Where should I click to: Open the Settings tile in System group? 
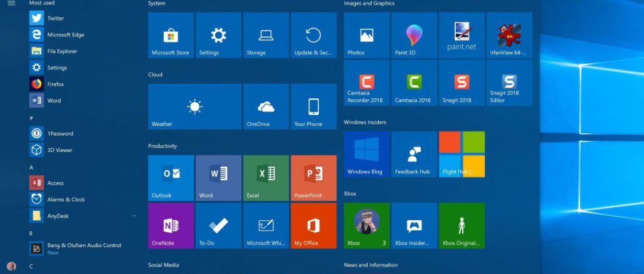[218, 35]
